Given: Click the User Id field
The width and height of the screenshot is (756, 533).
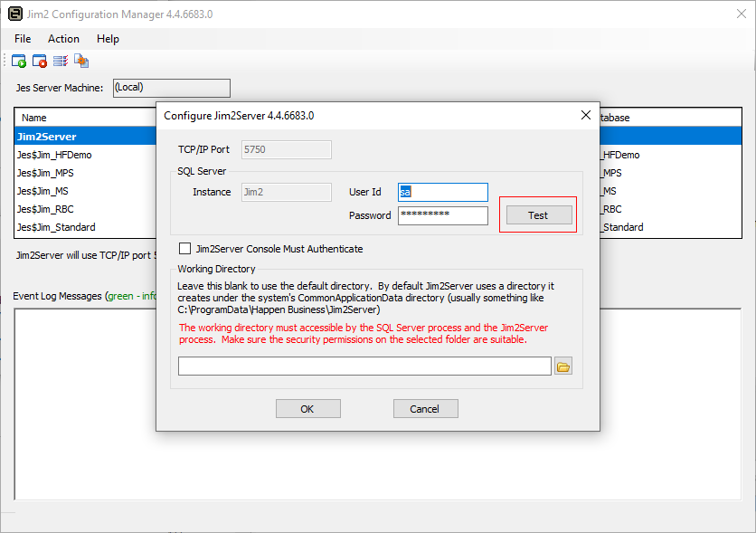Looking at the screenshot, I should (442, 192).
